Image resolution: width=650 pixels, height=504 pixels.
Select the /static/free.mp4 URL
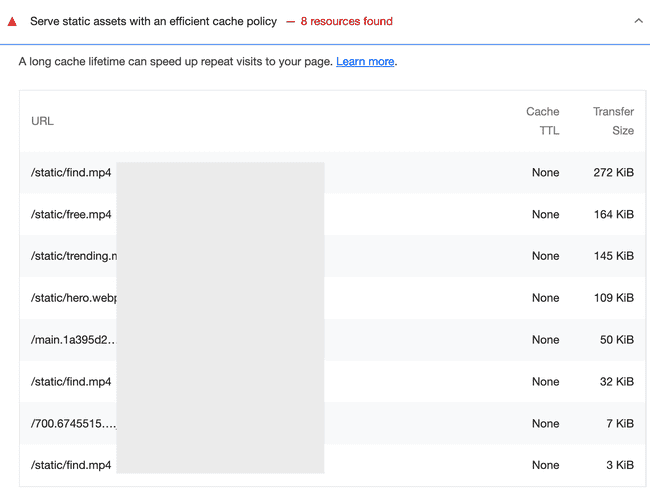click(x=71, y=215)
